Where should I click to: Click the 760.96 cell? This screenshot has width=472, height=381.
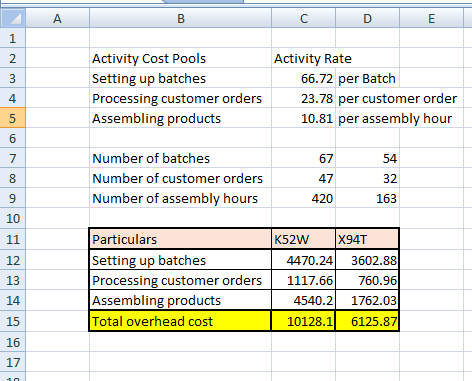(367, 280)
